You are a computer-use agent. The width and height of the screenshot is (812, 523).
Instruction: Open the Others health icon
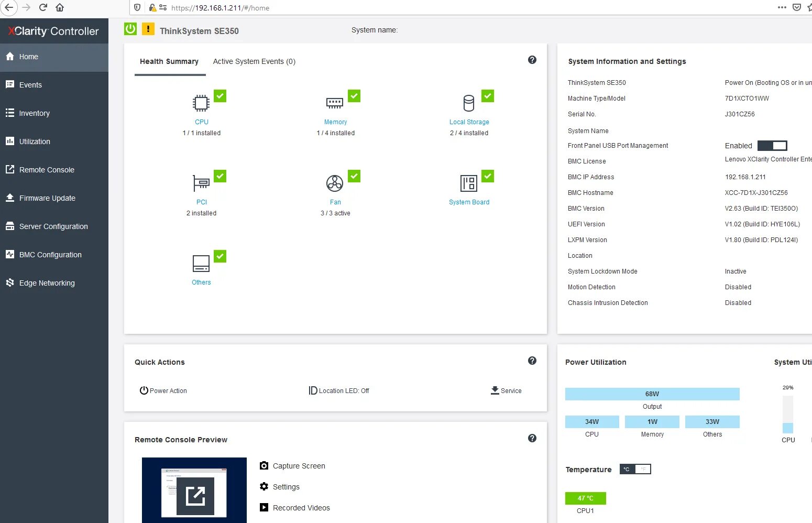click(201, 264)
